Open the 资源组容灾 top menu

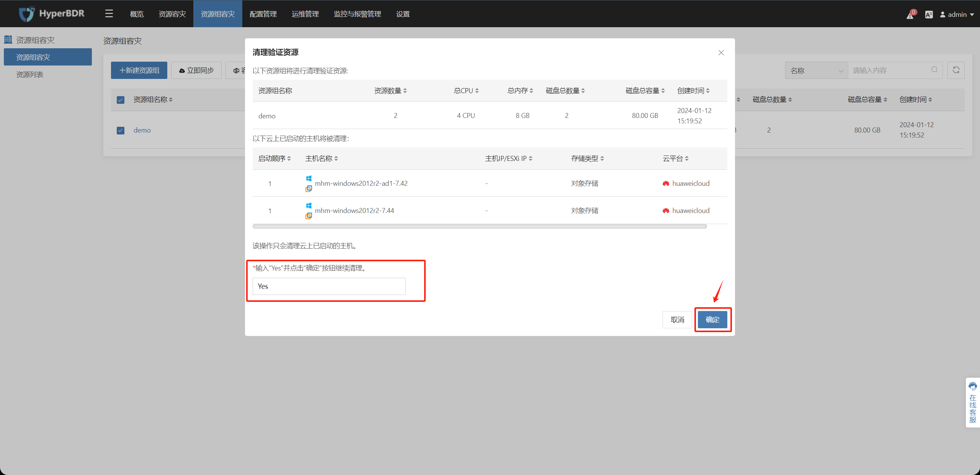[x=218, y=14]
